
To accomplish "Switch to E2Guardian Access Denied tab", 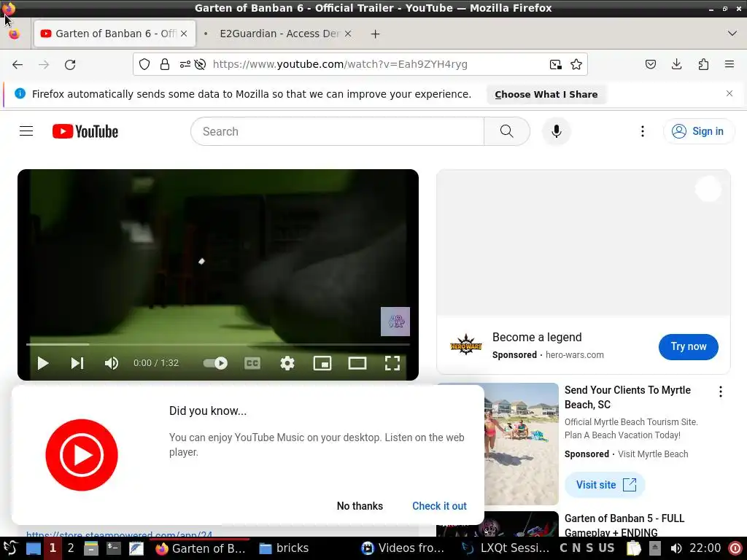I will point(279,34).
